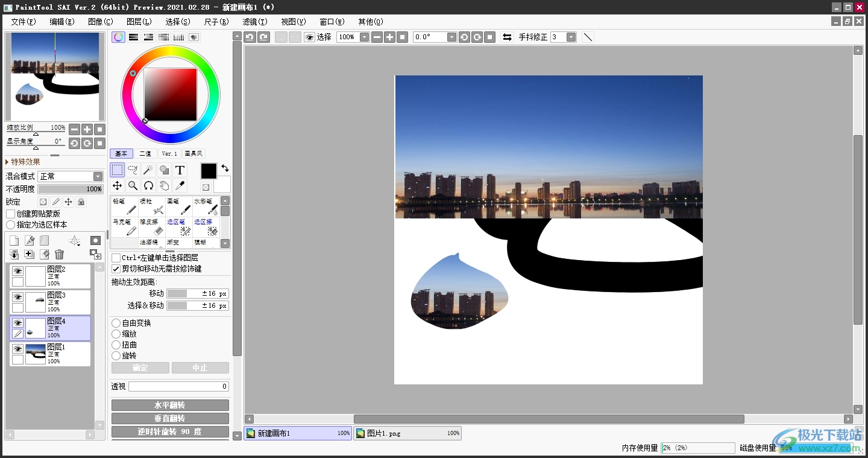Uncheck 剪切和移动无需按修饰键
The width and height of the screenshot is (868, 458).
(116, 269)
